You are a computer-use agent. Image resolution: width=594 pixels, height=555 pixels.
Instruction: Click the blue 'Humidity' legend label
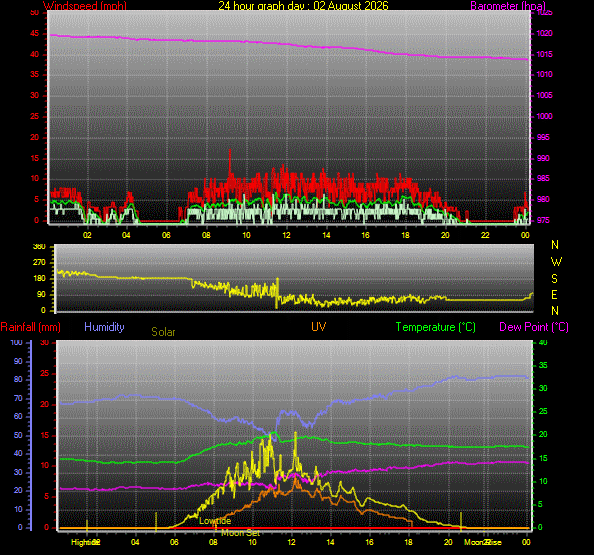[x=104, y=327]
